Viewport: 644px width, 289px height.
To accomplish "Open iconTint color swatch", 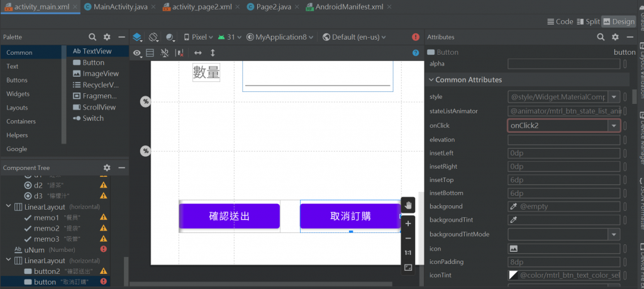I will (513, 275).
